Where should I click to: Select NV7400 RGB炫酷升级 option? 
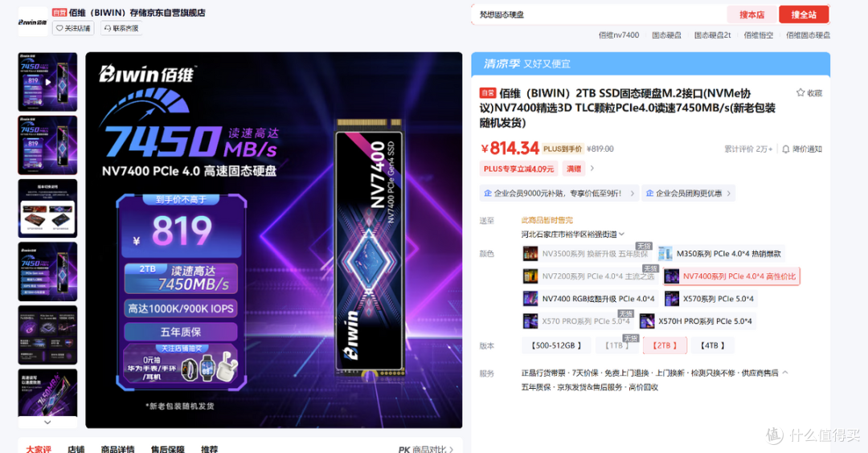590,299
